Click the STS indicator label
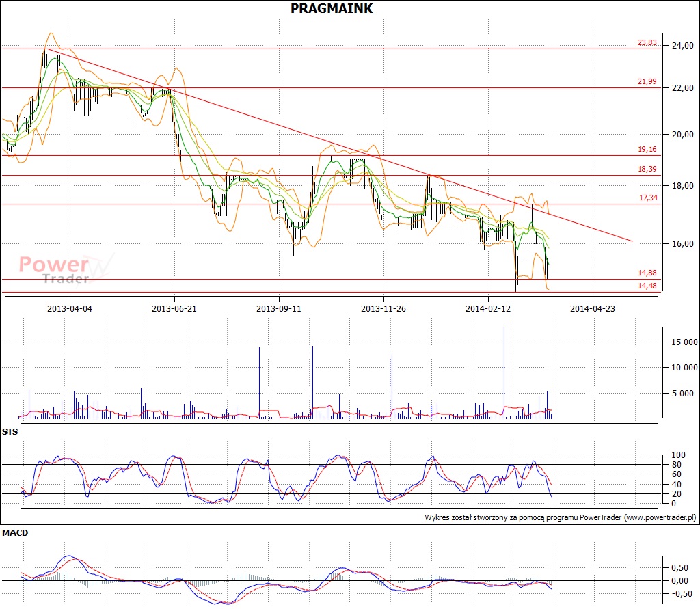The image size is (700, 609). click(x=10, y=432)
